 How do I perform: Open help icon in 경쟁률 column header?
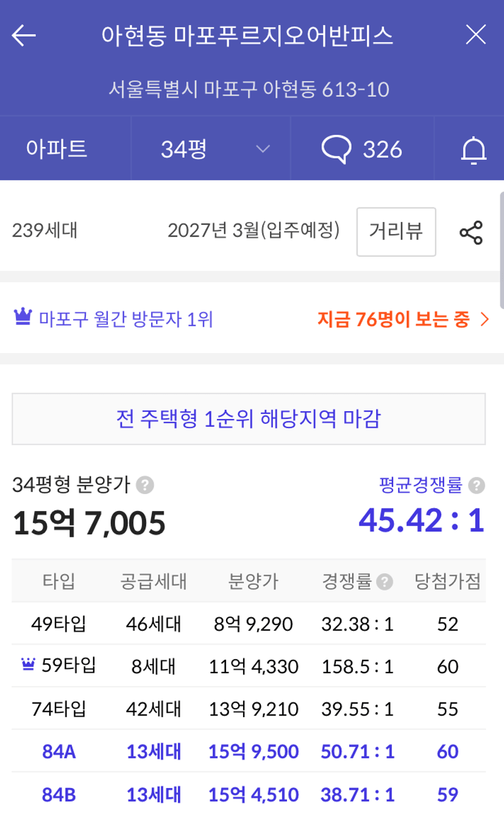click(x=385, y=582)
